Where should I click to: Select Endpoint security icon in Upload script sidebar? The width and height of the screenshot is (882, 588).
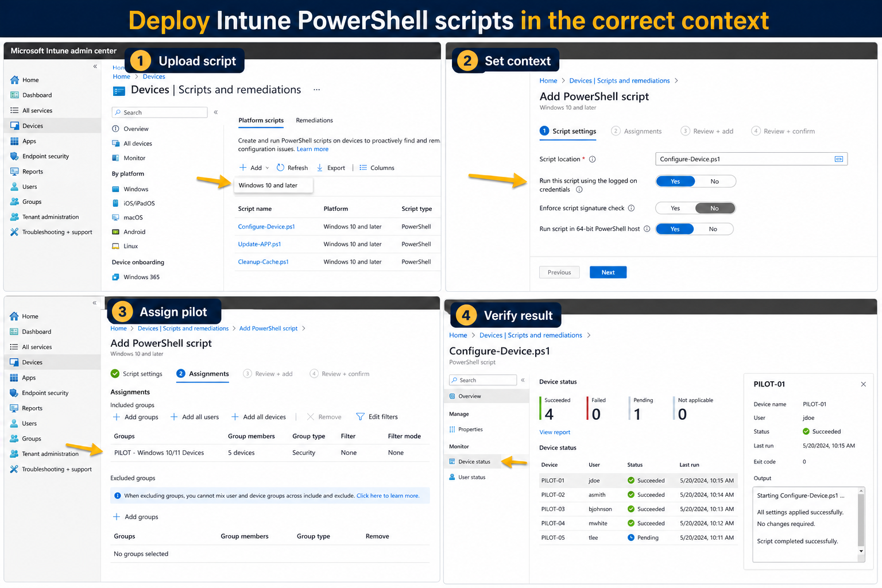[14, 156]
